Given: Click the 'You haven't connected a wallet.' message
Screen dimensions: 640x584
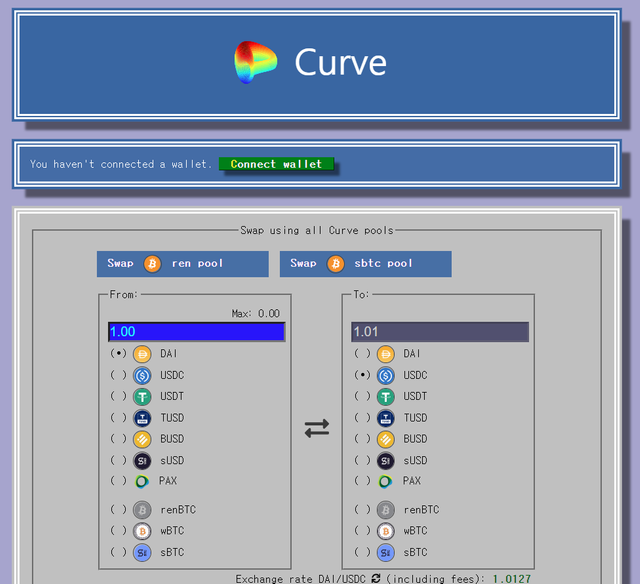Looking at the screenshot, I should (121, 164).
